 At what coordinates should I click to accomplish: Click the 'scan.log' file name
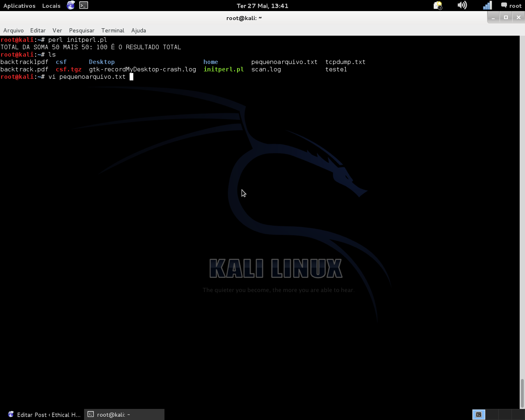[x=266, y=69]
